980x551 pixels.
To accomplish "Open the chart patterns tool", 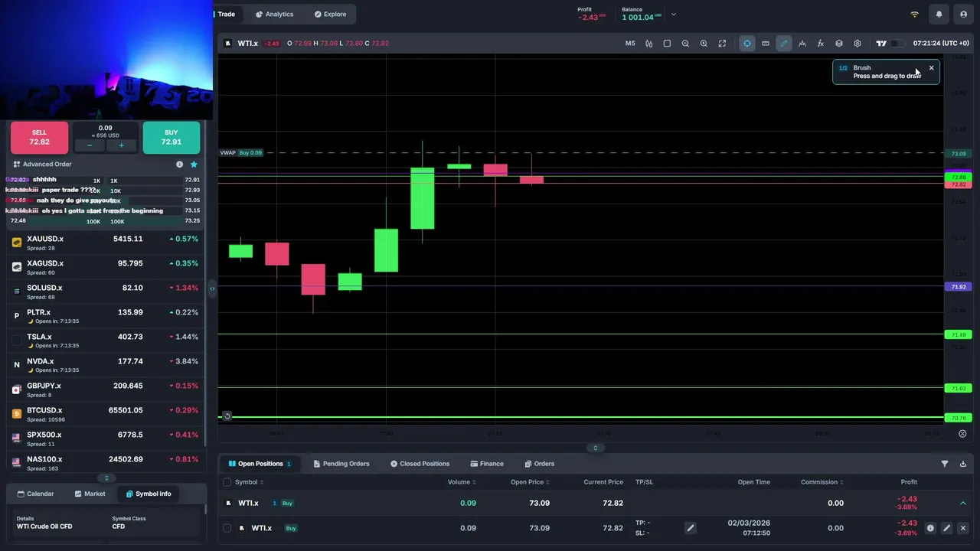I will pos(802,44).
